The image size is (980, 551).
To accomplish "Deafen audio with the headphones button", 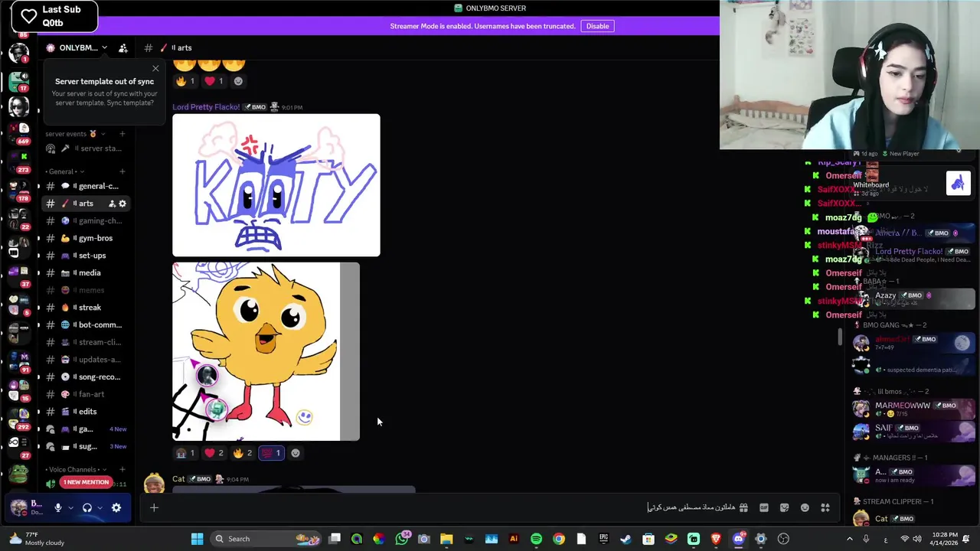I will [87, 507].
